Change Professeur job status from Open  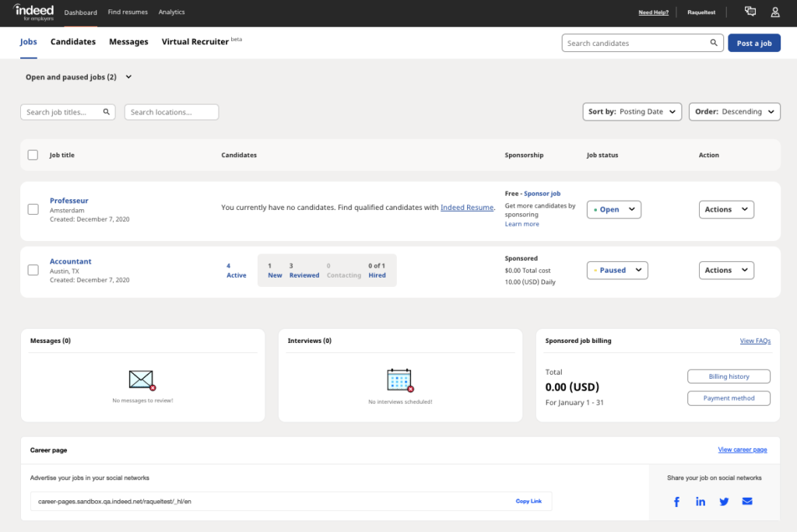614,209
